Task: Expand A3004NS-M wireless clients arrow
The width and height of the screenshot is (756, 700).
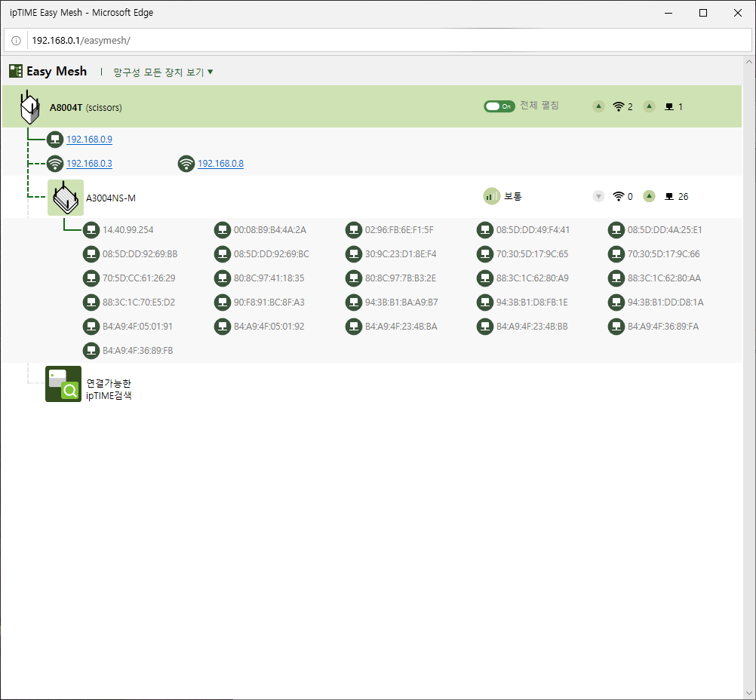Action: [x=598, y=196]
